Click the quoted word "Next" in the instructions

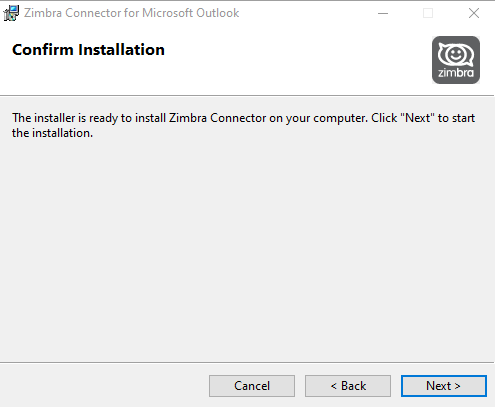pyautogui.click(x=418, y=118)
